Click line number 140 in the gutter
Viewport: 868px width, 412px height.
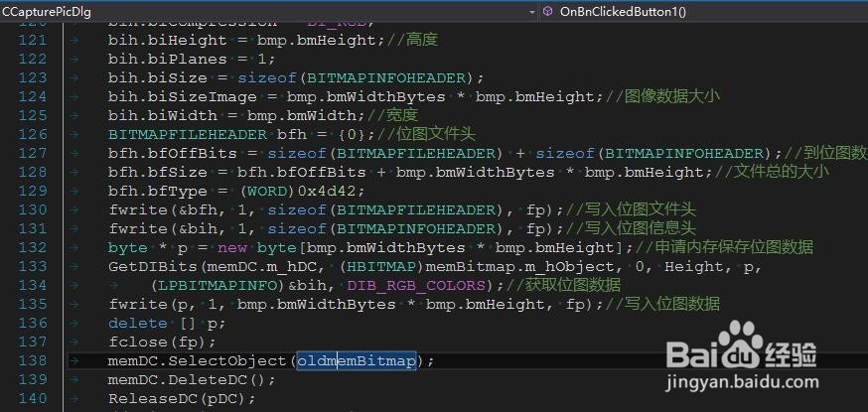click(33, 398)
